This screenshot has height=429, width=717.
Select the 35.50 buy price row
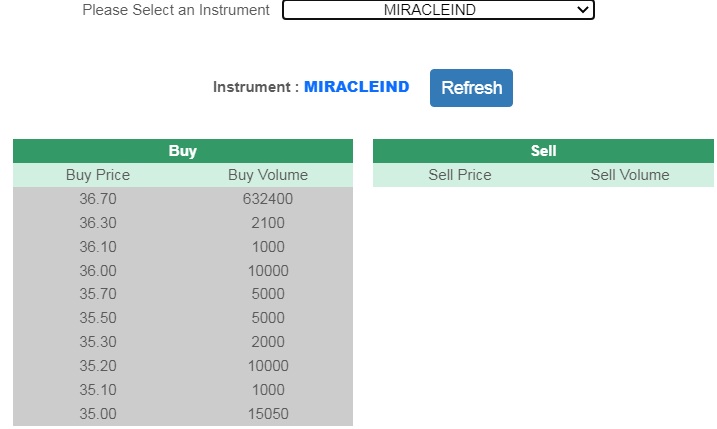coord(98,319)
